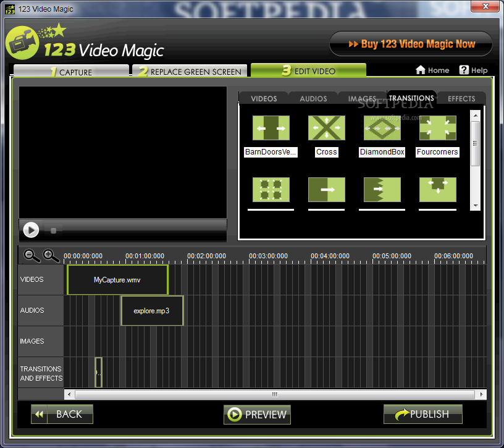Click the VIDEOS track label
Viewport: 504px width, 448px height.
coord(31,279)
